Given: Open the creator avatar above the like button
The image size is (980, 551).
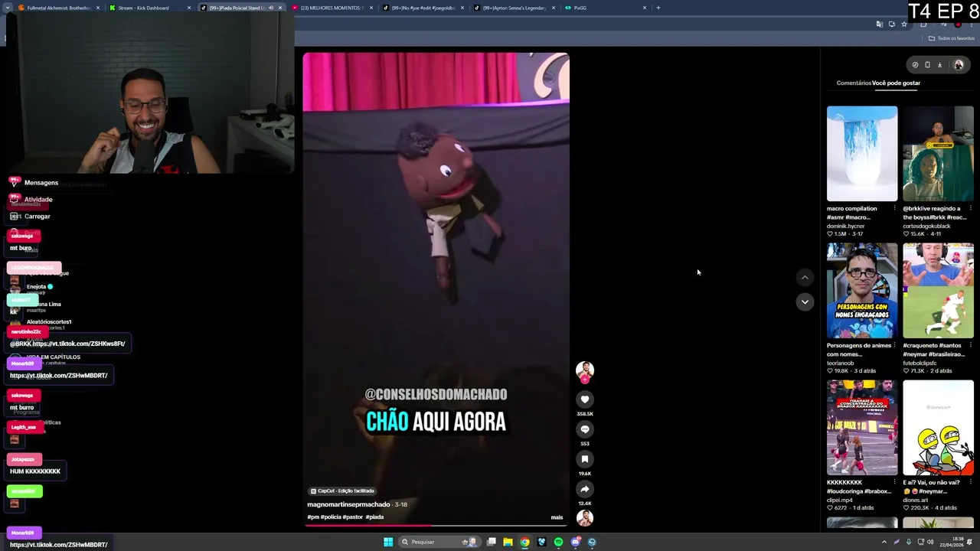Looking at the screenshot, I should coord(584,371).
